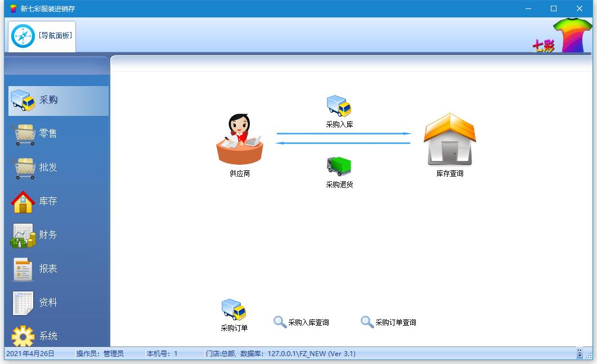Image resolution: width=597 pixels, height=364 pixels.
Task: Click the date 2021年4月26日 in status bar
Action: coord(30,354)
